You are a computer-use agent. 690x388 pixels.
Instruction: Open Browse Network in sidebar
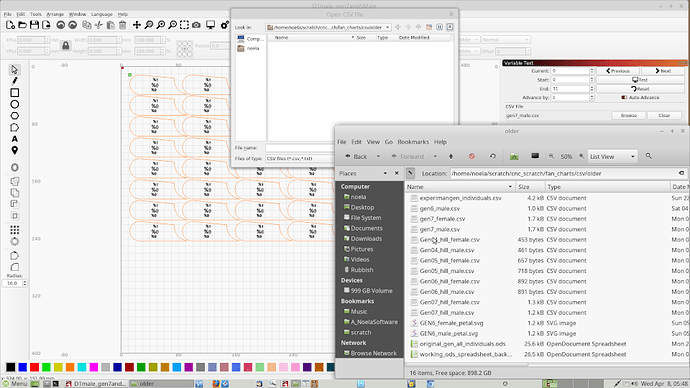tap(373, 353)
